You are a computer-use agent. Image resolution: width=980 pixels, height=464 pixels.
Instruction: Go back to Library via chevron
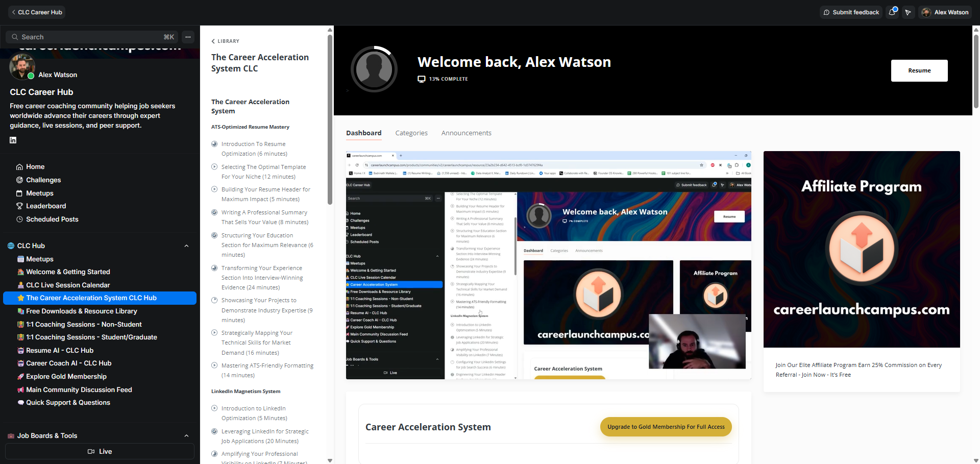tap(213, 41)
